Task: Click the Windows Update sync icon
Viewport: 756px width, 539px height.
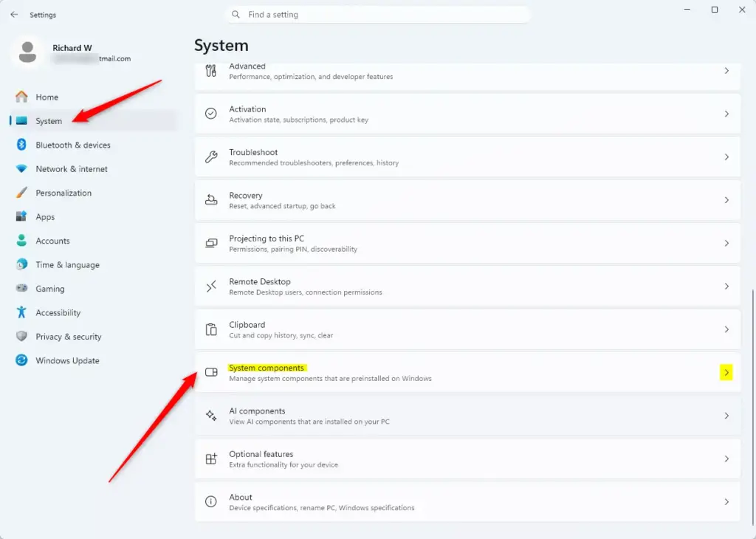Action: (21, 360)
